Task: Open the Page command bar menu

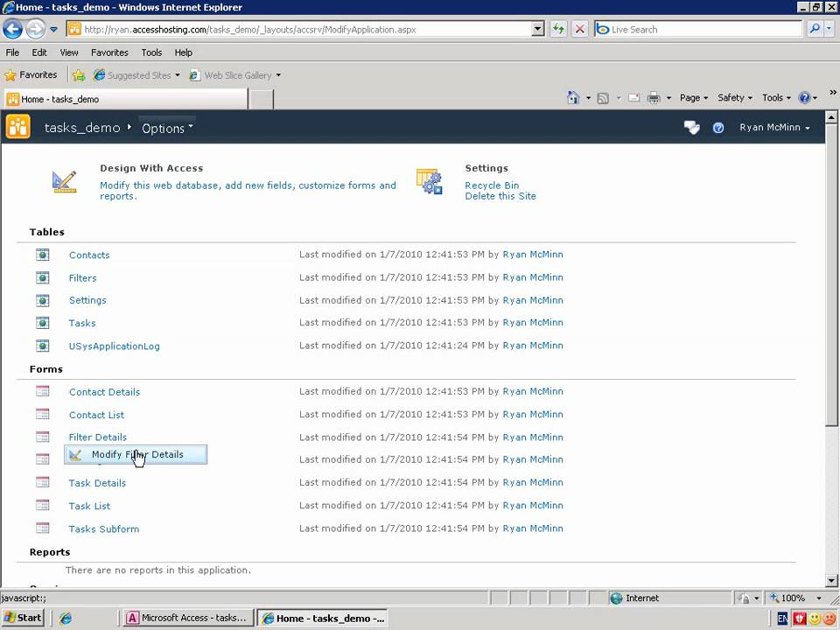Action: pos(694,97)
